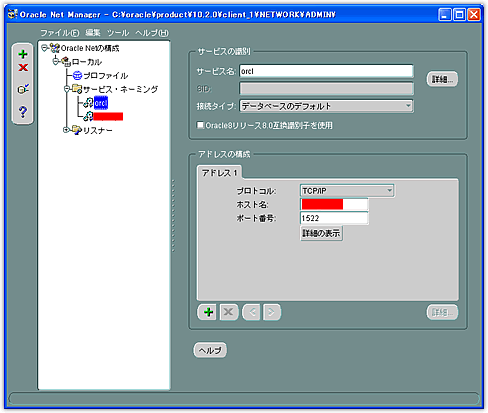Collapse the サービス・ネーミング node
The image size is (488, 413).
pyautogui.click(x=67, y=89)
